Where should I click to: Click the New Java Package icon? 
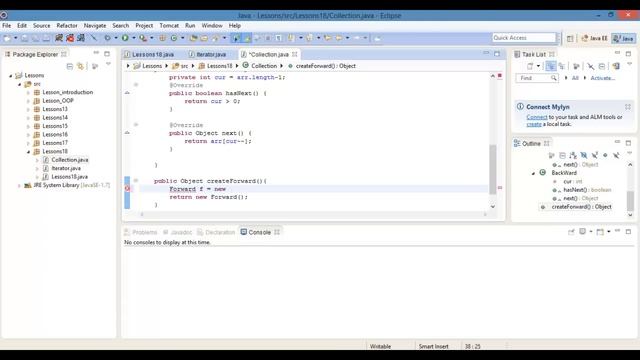(162, 38)
